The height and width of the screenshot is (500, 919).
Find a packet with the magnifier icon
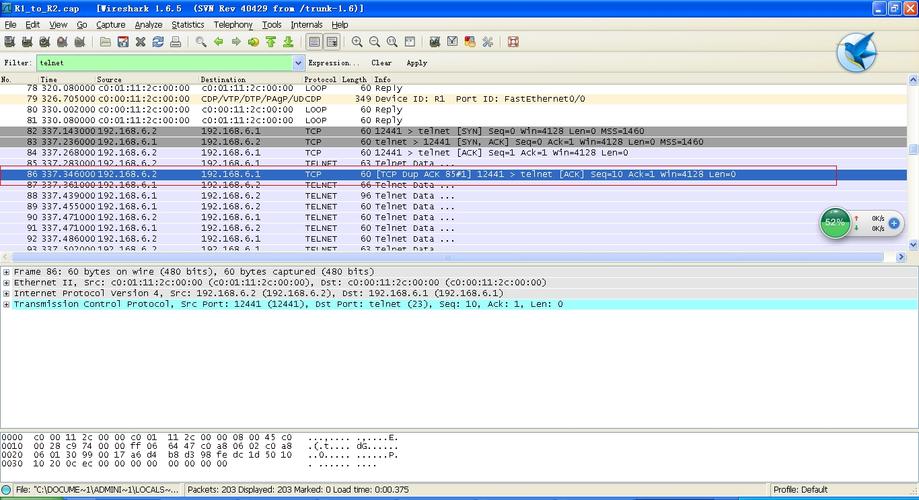point(201,42)
